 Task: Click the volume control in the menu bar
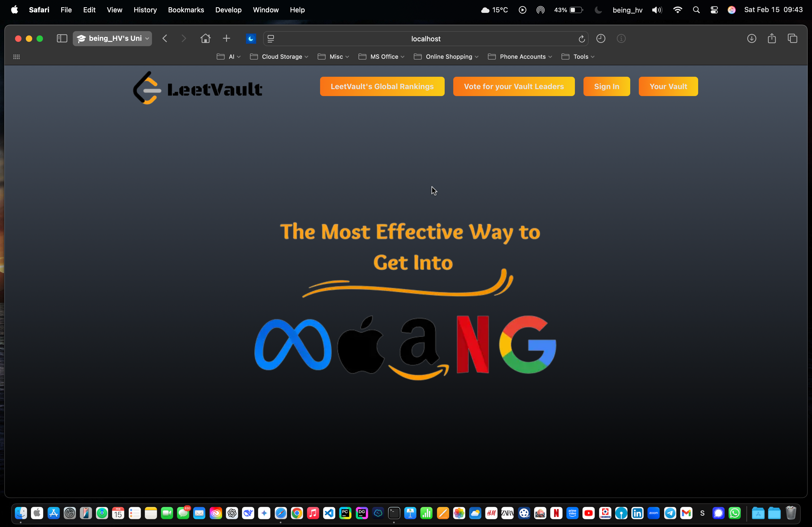click(x=657, y=10)
